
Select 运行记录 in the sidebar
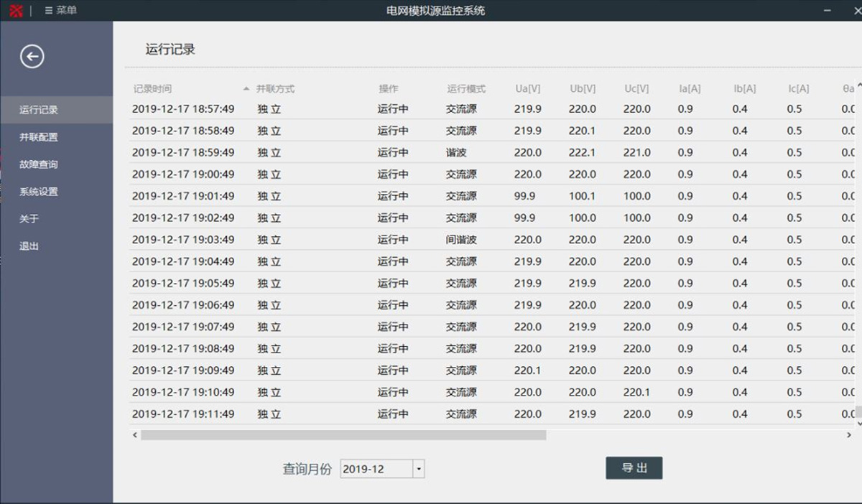click(x=56, y=110)
